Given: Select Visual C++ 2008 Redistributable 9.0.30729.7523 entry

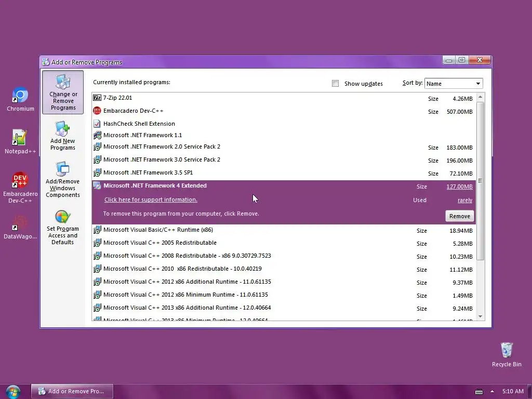Looking at the screenshot, I should pyautogui.click(x=187, y=256).
